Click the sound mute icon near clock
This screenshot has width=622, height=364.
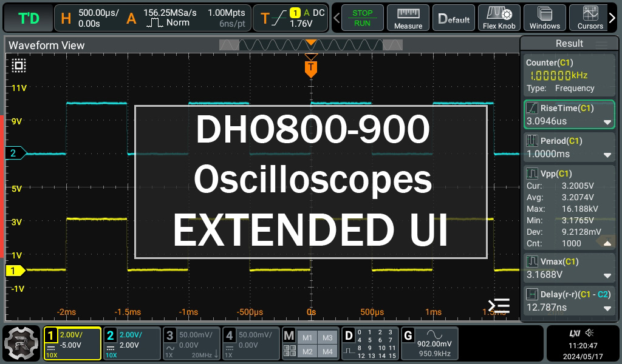[589, 332]
